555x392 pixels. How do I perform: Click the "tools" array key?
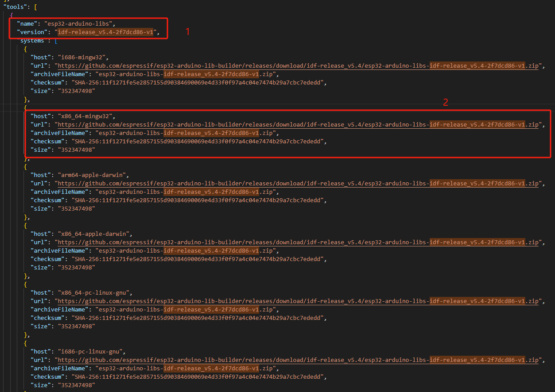click(14, 7)
